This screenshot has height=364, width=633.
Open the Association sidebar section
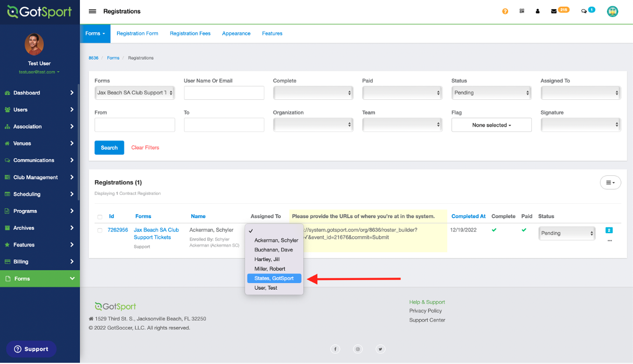click(x=40, y=127)
